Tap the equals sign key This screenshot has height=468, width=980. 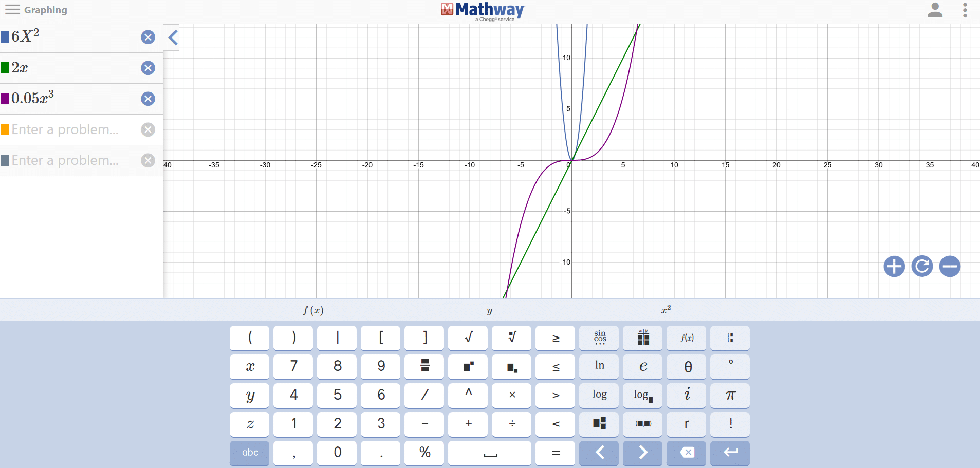[556, 453]
